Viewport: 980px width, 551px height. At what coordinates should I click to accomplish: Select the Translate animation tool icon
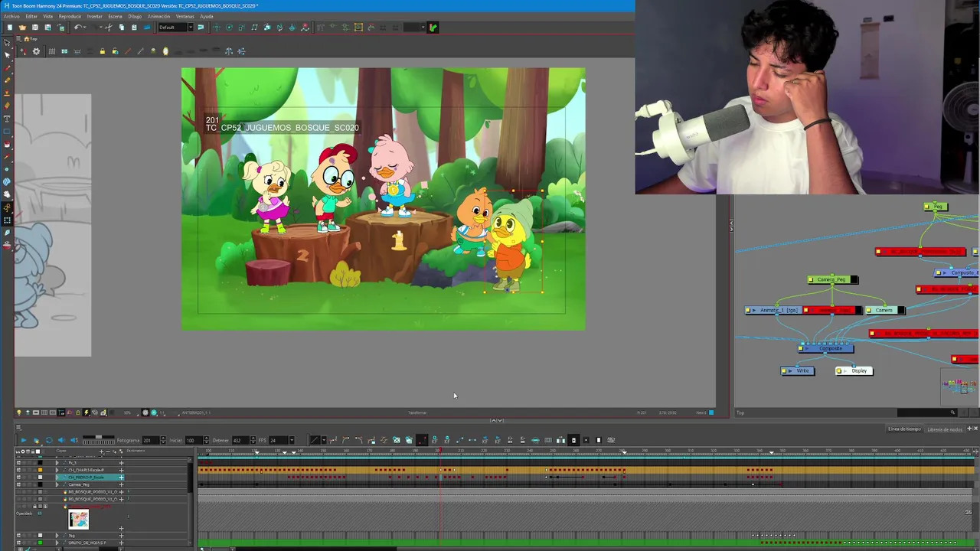point(217,28)
